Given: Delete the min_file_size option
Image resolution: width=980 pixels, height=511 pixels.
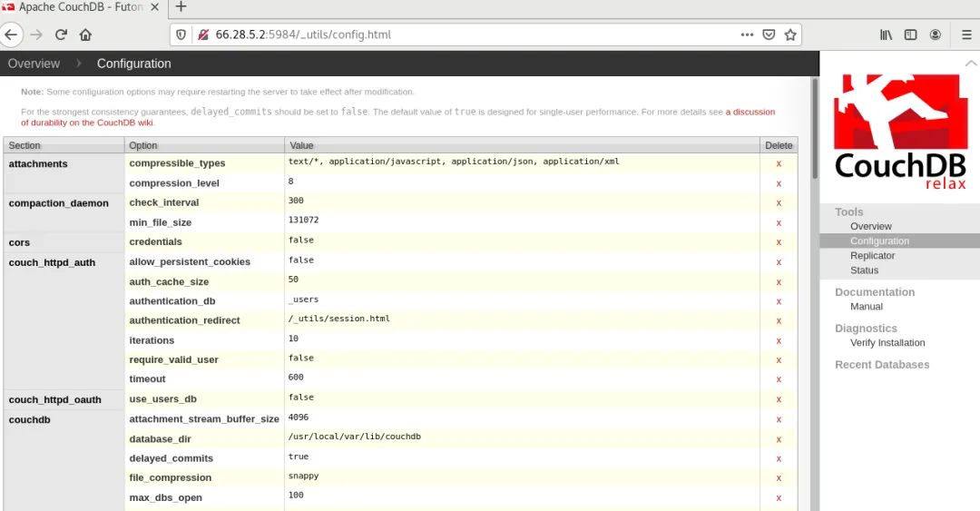Looking at the screenshot, I should [x=779, y=223].
